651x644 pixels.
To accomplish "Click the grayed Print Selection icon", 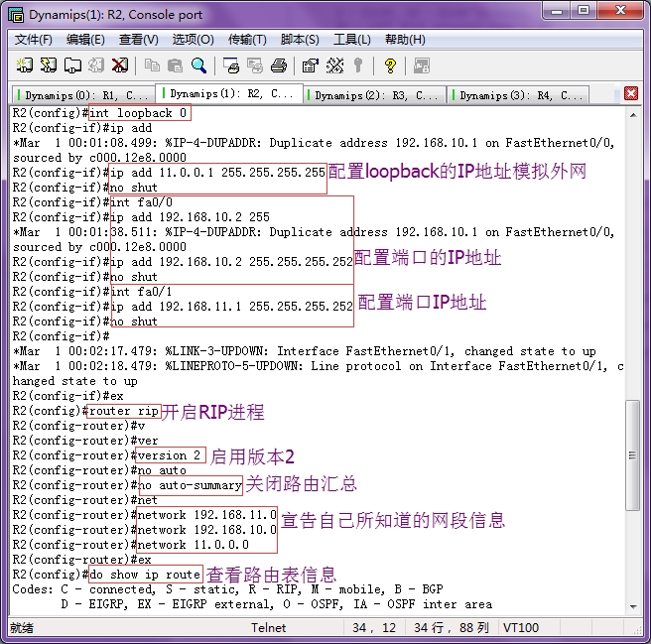I will (255, 65).
